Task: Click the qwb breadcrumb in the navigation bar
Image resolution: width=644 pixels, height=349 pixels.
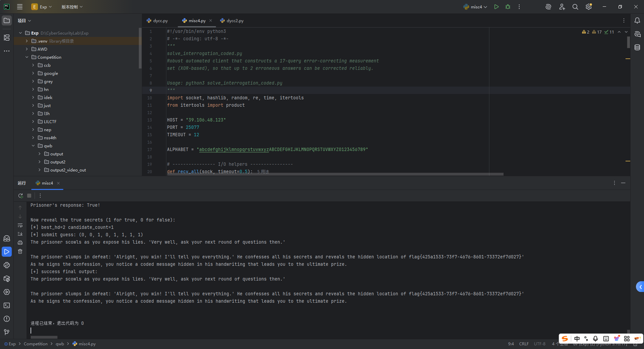Action: tap(60, 344)
